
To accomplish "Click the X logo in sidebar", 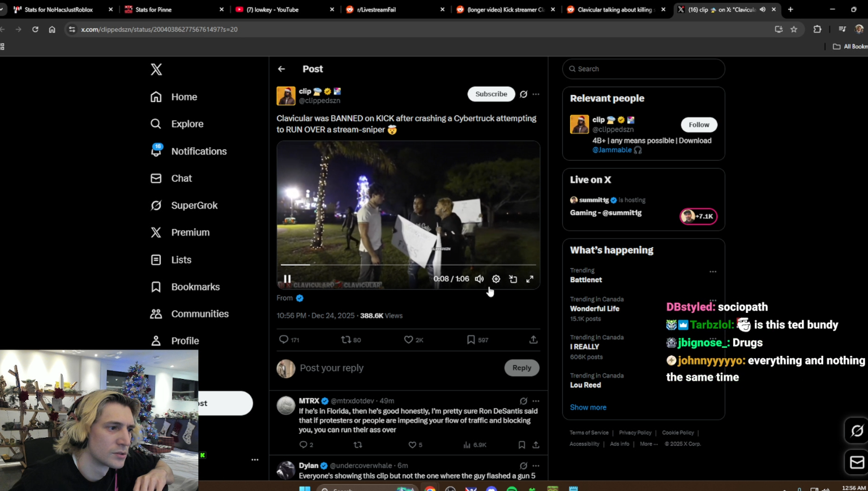I will (x=156, y=69).
